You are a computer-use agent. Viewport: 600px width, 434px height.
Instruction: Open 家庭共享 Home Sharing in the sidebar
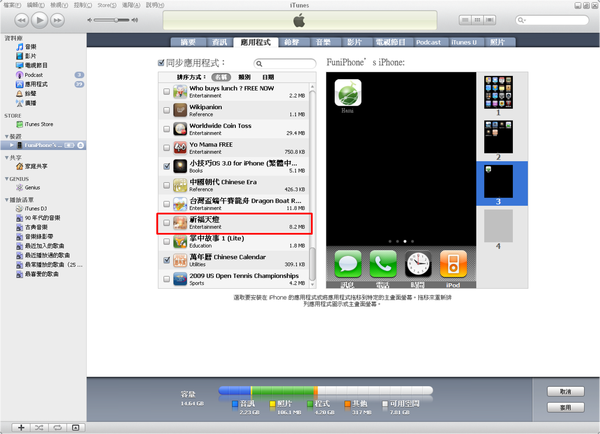pos(32,166)
